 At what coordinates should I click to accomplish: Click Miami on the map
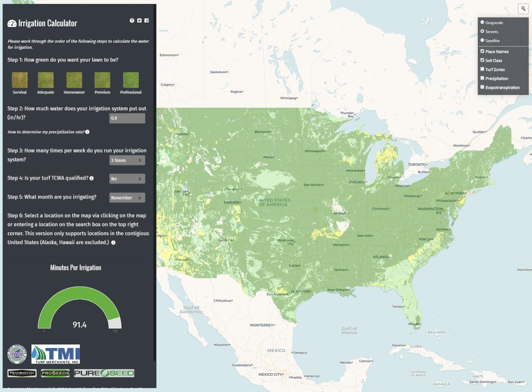coord(415,324)
